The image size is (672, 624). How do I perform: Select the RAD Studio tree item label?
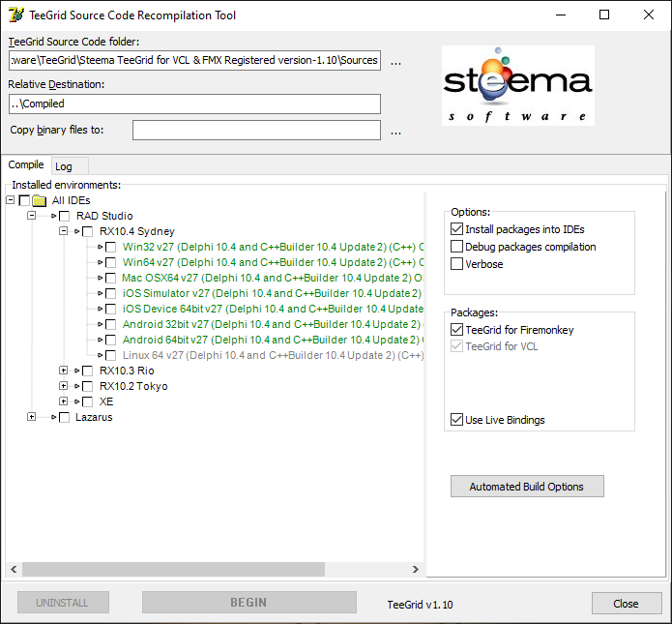104,216
